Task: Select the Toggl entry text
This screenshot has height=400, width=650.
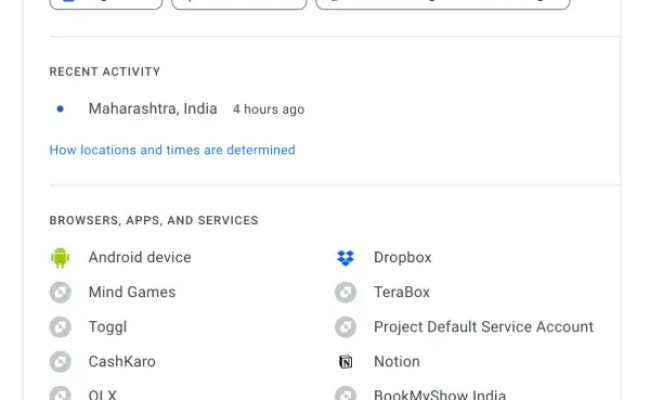Action: [108, 327]
